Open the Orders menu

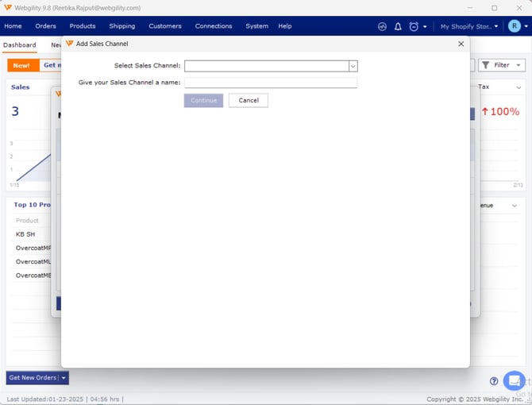point(46,26)
